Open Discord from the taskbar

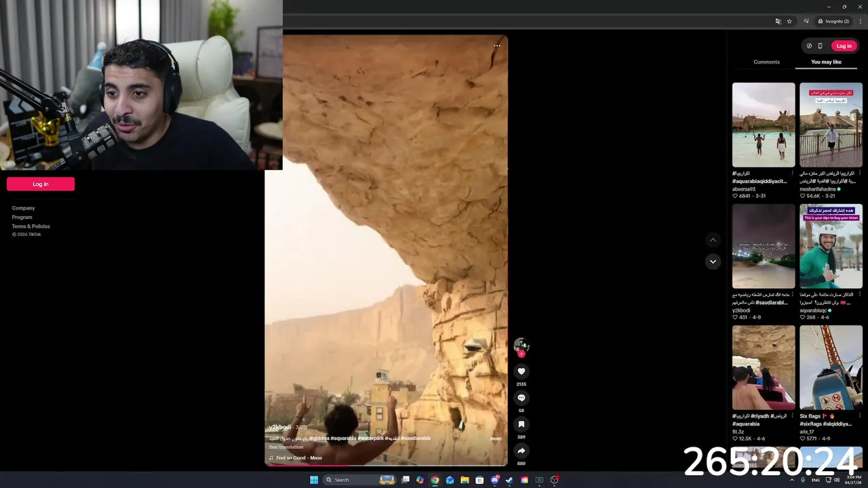click(x=494, y=480)
